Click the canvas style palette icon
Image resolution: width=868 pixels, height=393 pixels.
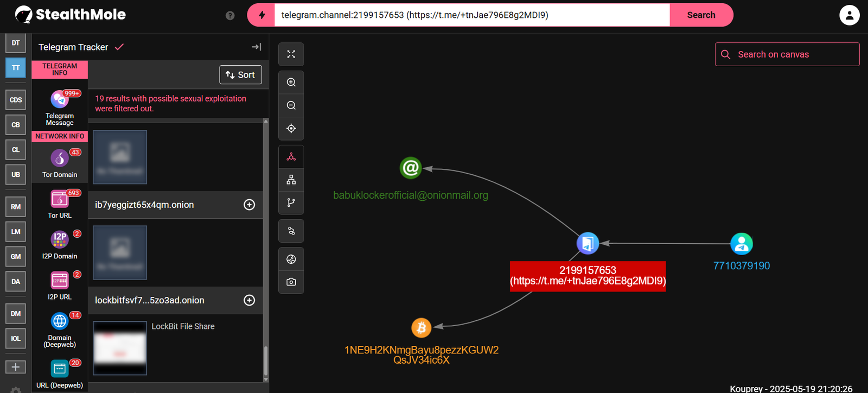click(x=291, y=259)
